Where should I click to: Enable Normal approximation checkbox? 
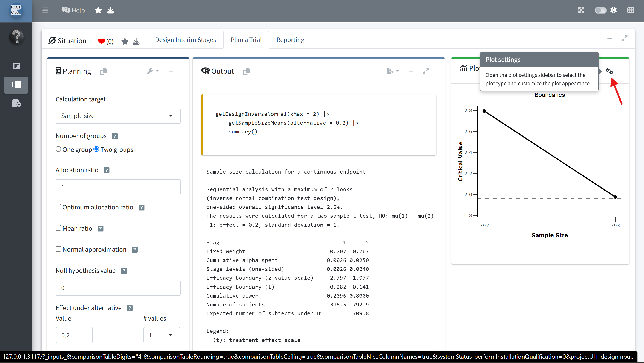coord(58,249)
